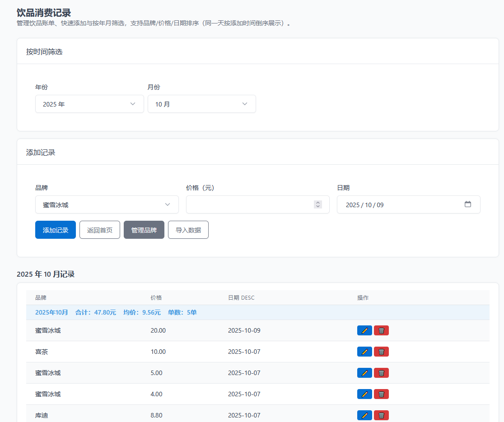Open the calendar picker icon in 日期 field

click(x=468, y=204)
